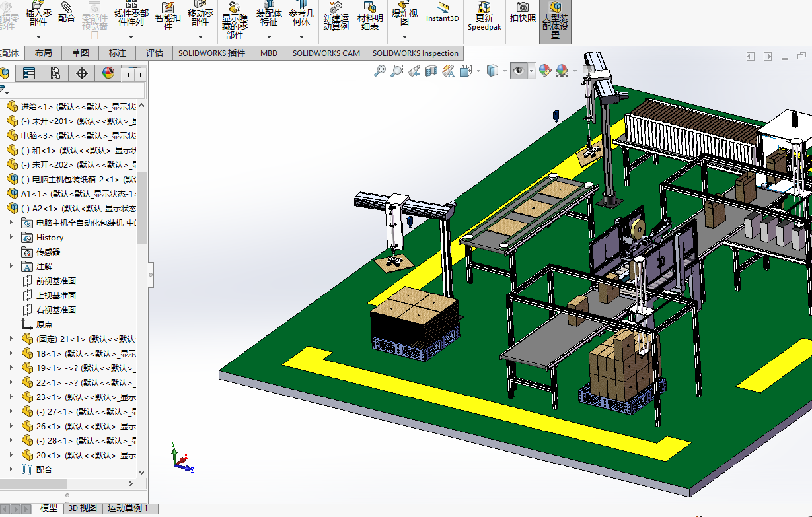Viewport: 812px width, 517px height.
Task: Click the Section View icon
Action: [431, 71]
